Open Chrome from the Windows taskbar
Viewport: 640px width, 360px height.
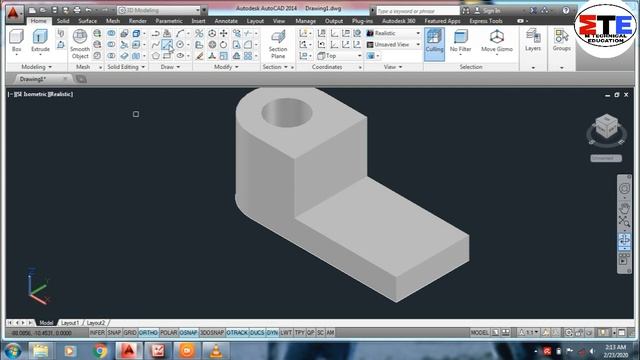click(100, 351)
